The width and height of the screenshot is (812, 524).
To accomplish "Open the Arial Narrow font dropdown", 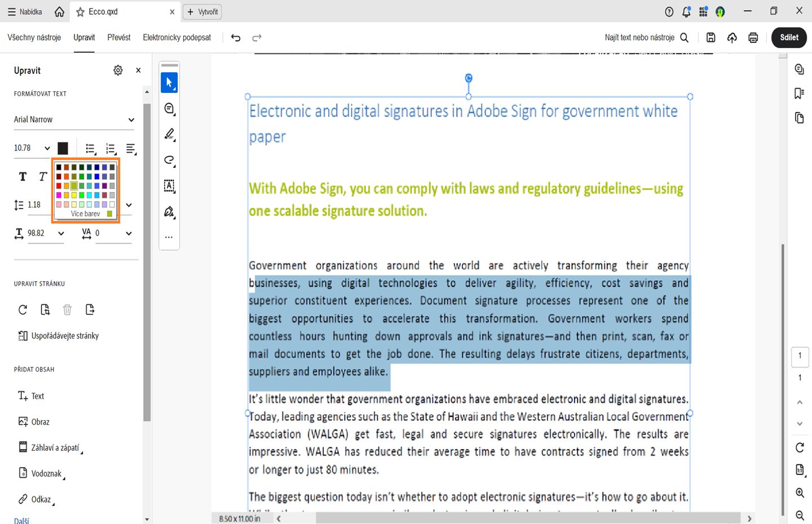I will click(x=73, y=119).
